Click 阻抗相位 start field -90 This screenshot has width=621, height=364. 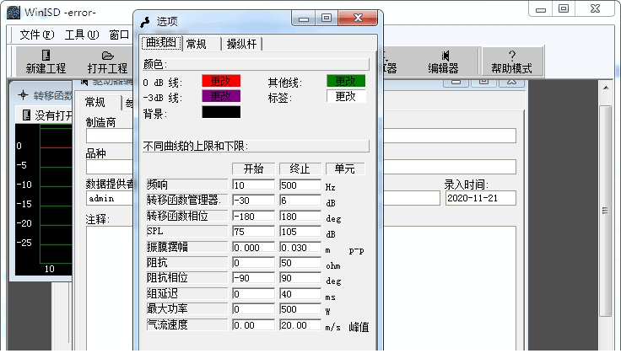pyautogui.click(x=253, y=278)
